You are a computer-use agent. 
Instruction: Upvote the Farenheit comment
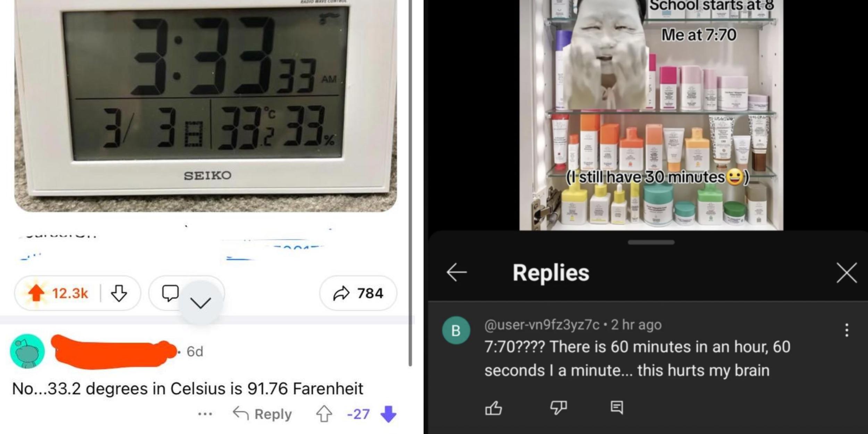click(324, 414)
